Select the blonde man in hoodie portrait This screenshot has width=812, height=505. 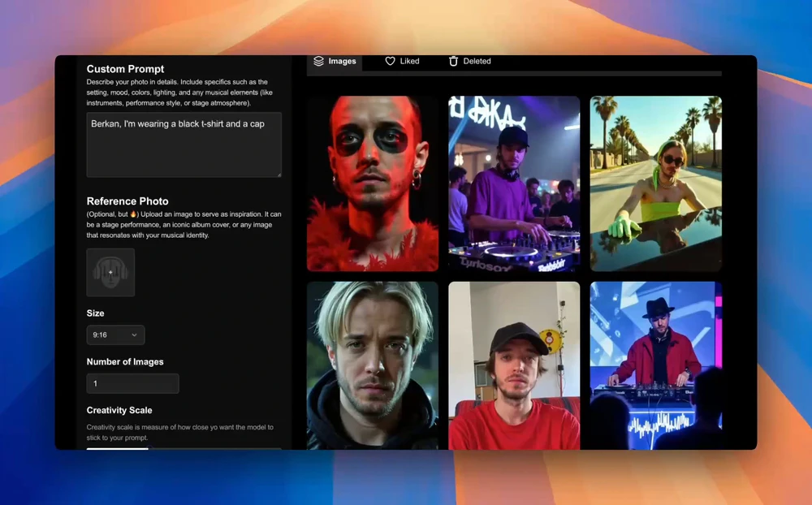click(372, 365)
